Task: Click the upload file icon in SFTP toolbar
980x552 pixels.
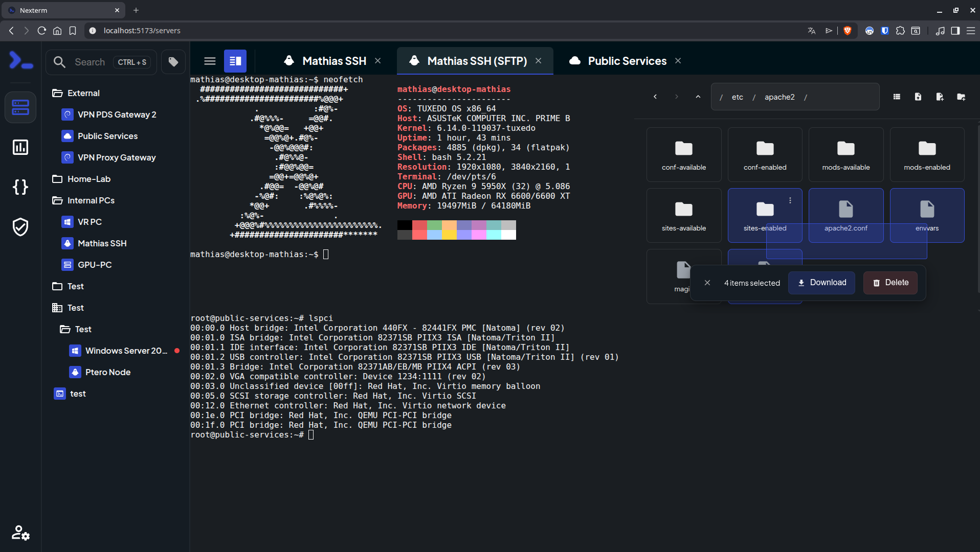Action: click(x=918, y=97)
